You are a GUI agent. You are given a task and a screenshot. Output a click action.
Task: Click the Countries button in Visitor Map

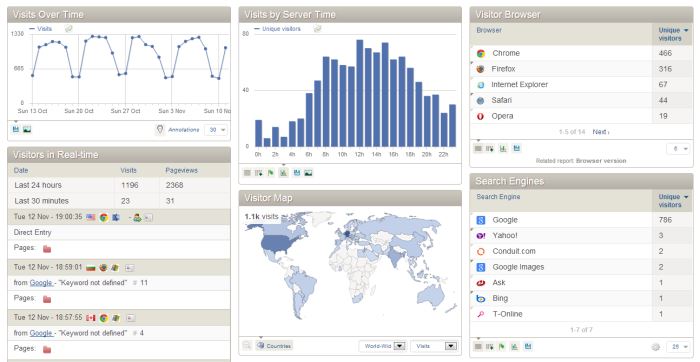274,345
